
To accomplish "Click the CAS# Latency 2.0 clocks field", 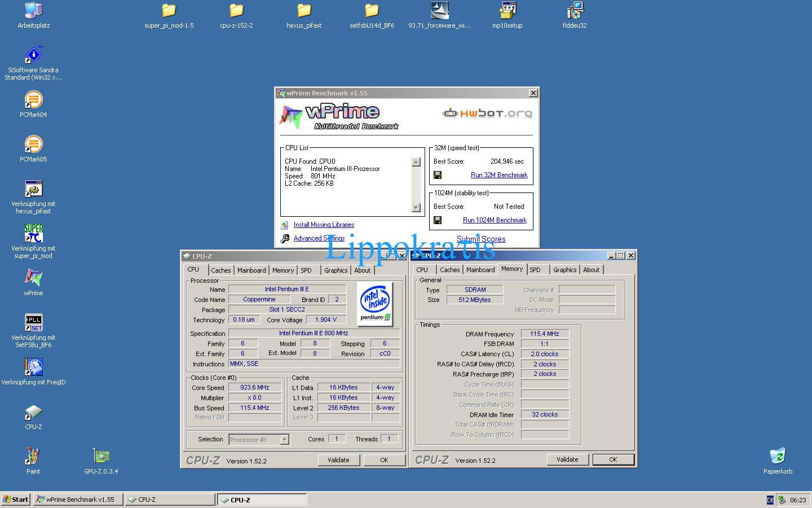I will (x=545, y=354).
